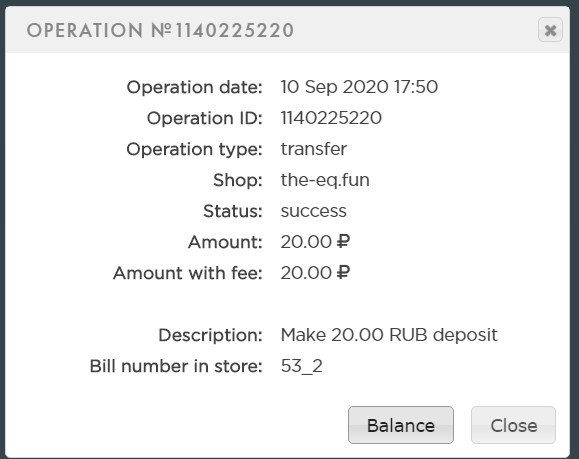Dismiss the dialog with the X icon

pos(550,30)
